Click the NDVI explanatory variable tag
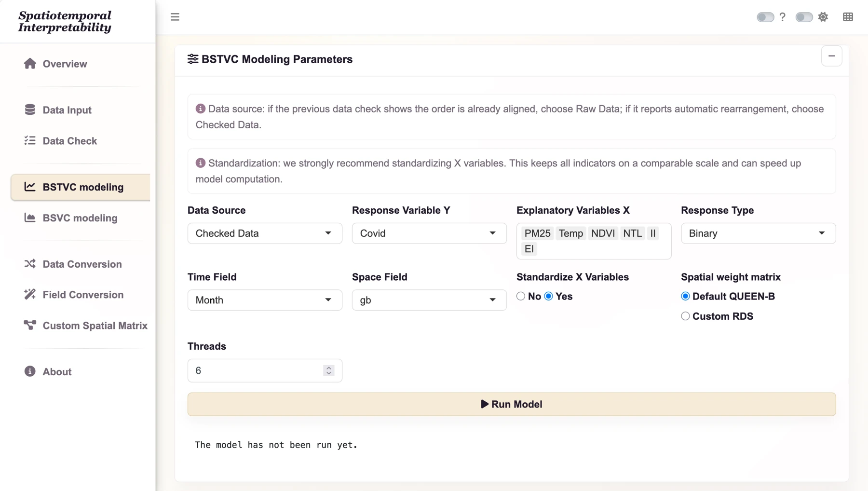This screenshot has width=868, height=491. pos(603,233)
